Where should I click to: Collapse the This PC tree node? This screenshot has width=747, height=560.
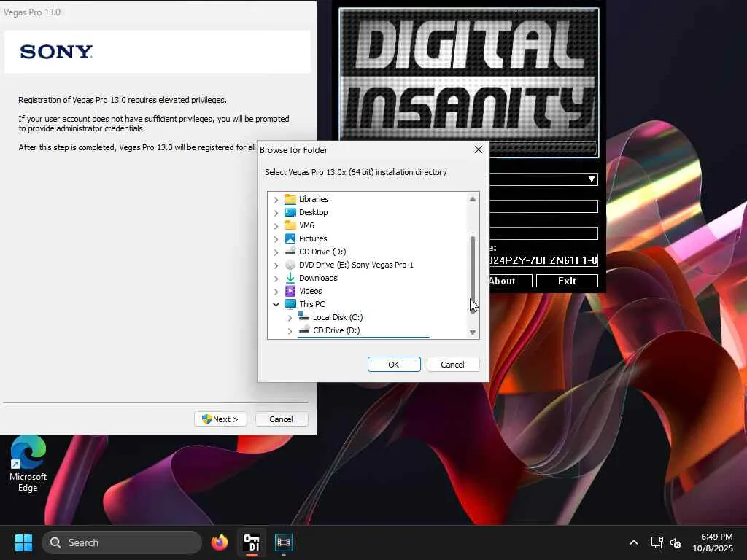(276, 304)
